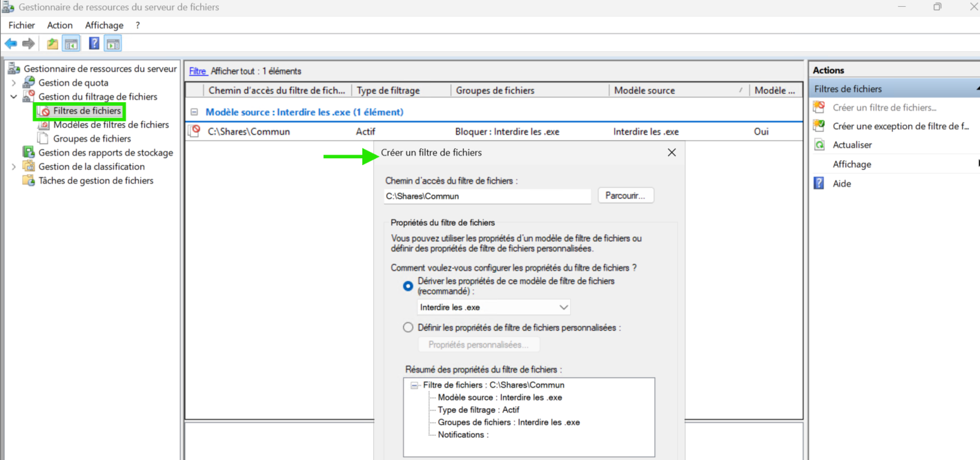
Task: Click the Aide icon in Actions pane
Action: point(819,184)
